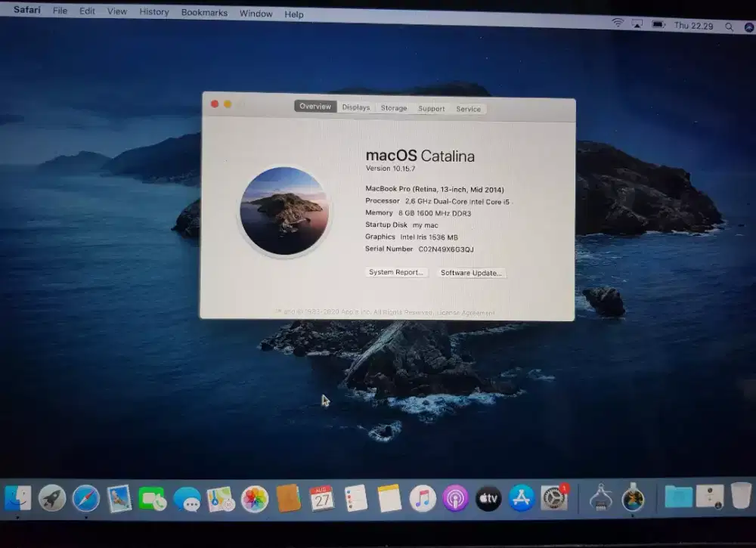Screen dimensions: 756x548
Task: Minimize the About This Mac window
Action: (x=228, y=104)
